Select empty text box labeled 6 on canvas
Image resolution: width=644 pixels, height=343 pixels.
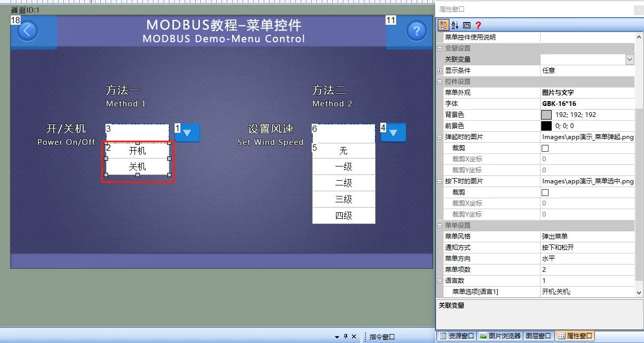(x=344, y=133)
